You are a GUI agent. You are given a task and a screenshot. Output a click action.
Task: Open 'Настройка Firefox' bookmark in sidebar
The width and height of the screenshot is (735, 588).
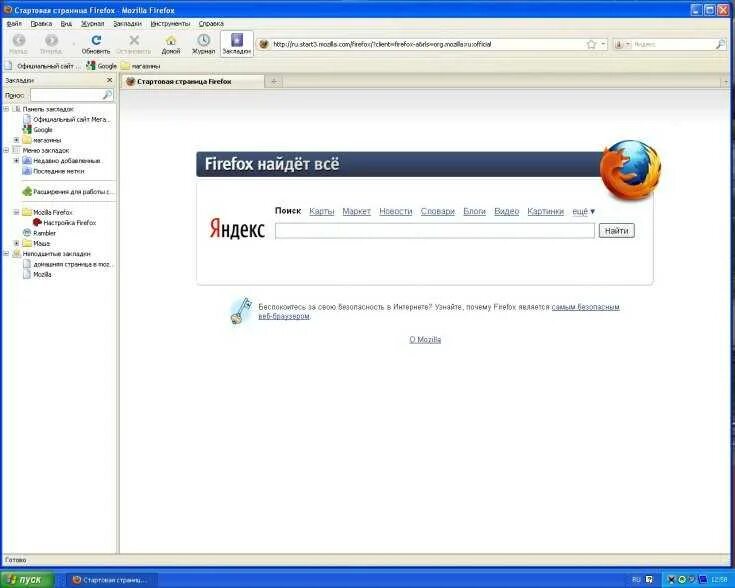(65, 223)
